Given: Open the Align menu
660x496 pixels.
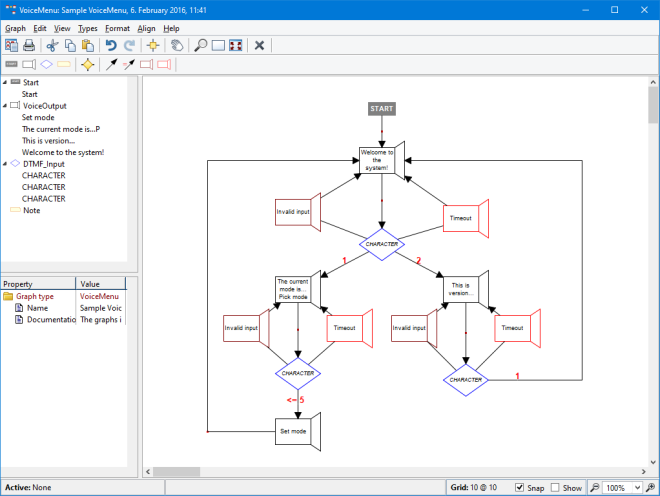Looking at the screenshot, I should tap(146, 29).
